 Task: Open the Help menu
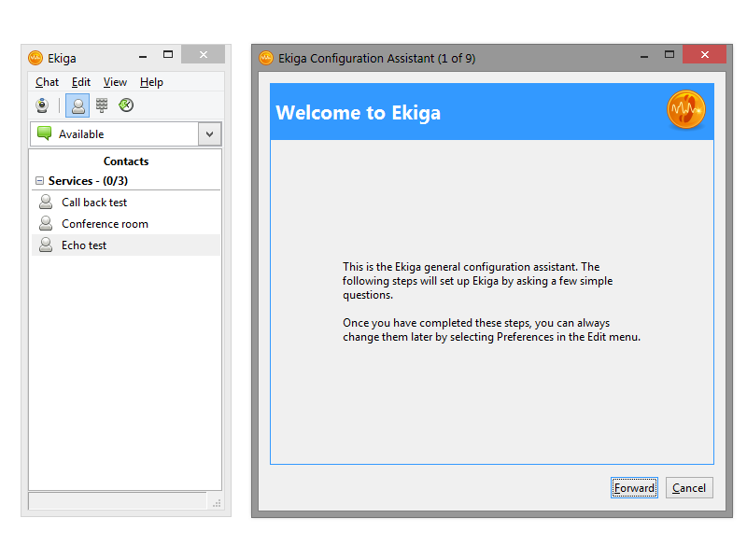click(x=151, y=82)
